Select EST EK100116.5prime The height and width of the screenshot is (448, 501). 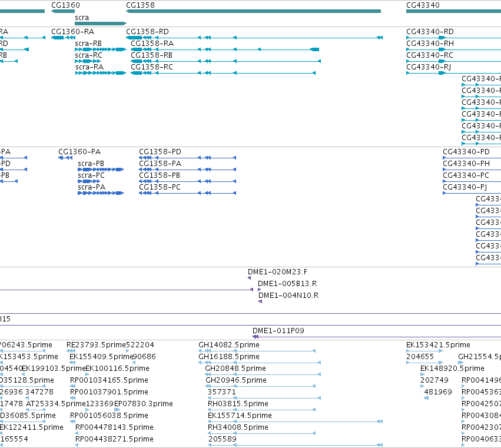click(117, 369)
